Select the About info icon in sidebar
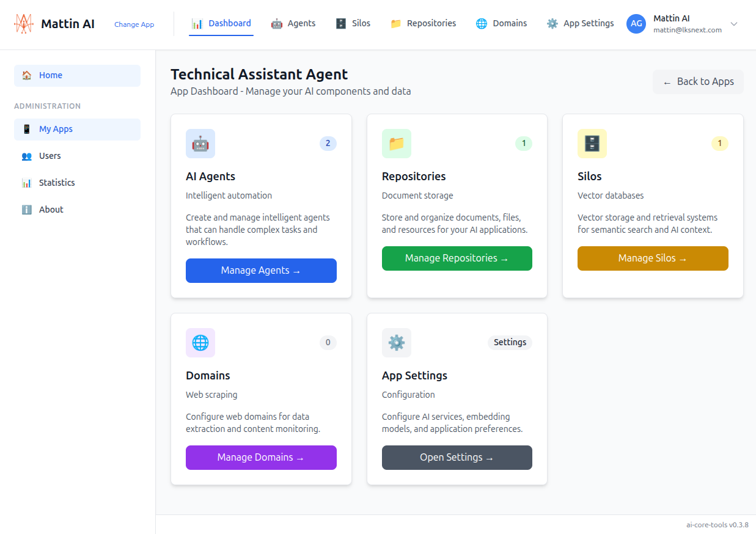756x534 pixels. click(x=27, y=209)
